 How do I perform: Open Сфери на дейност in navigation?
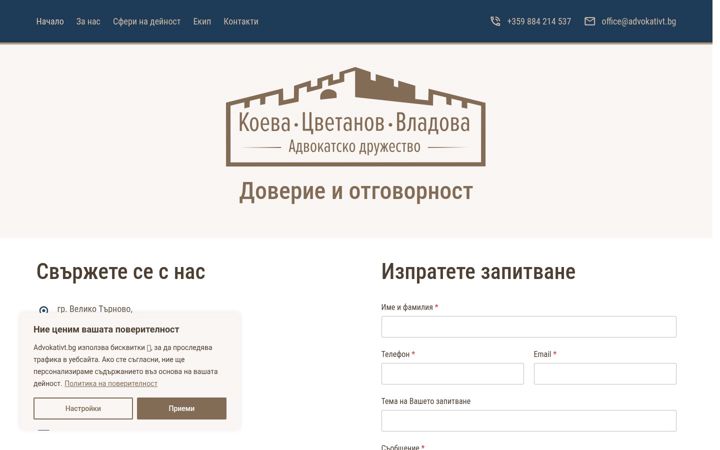tap(146, 22)
